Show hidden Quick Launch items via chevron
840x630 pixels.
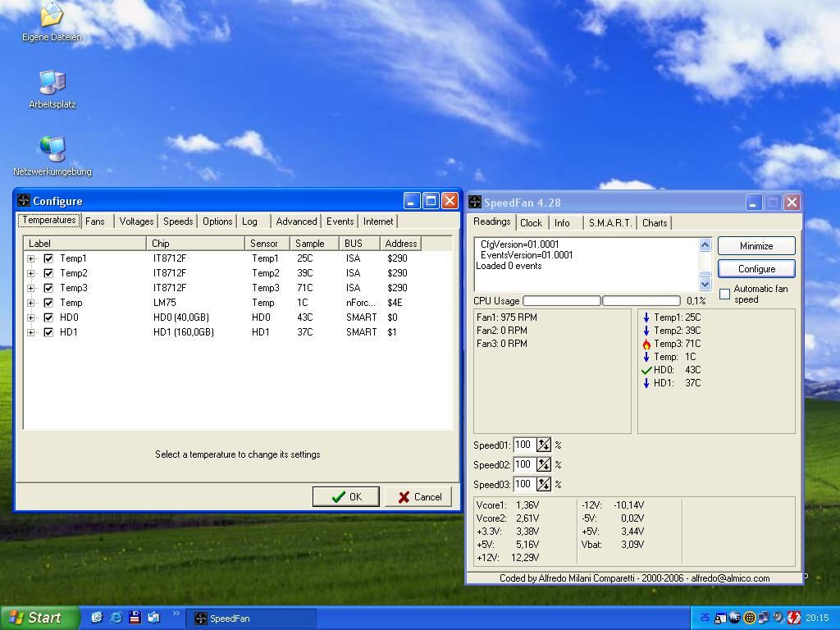pyautogui.click(x=176, y=614)
